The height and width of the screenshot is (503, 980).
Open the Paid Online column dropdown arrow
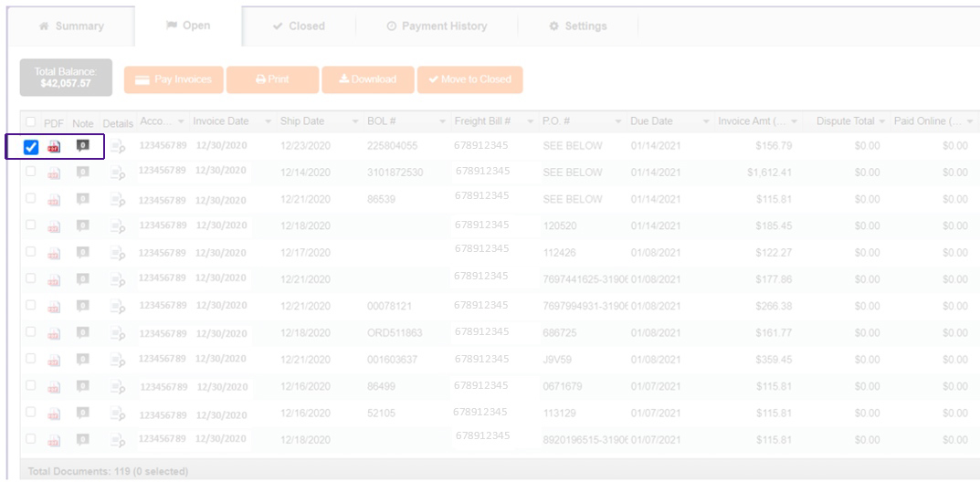tap(969, 121)
